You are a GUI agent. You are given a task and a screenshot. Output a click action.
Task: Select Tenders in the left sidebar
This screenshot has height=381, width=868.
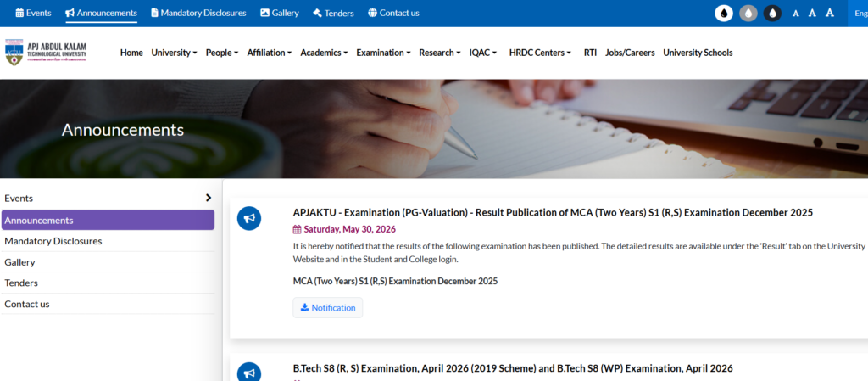(108, 283)
